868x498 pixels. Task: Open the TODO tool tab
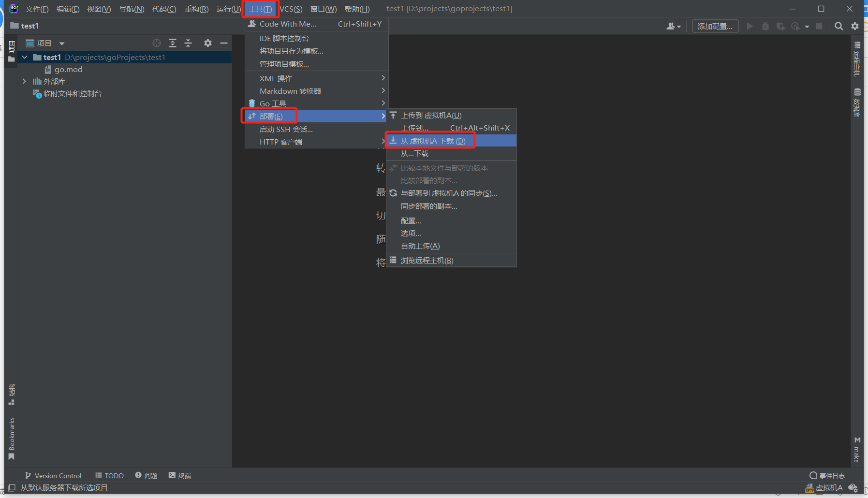coord(109,476)
